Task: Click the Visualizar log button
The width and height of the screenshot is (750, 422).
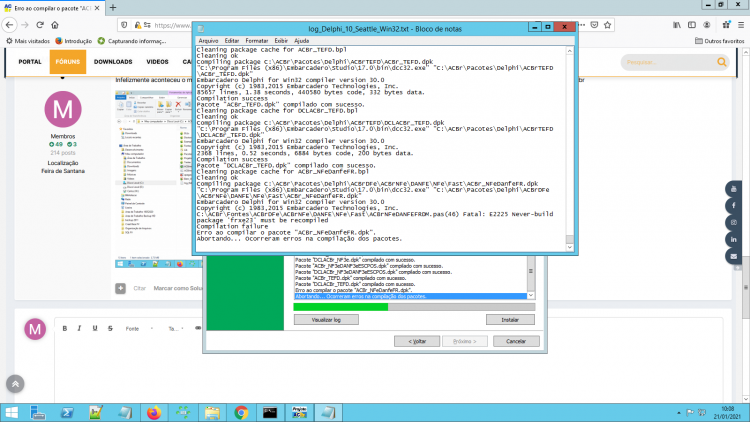Action: click(x=326, y=320)
